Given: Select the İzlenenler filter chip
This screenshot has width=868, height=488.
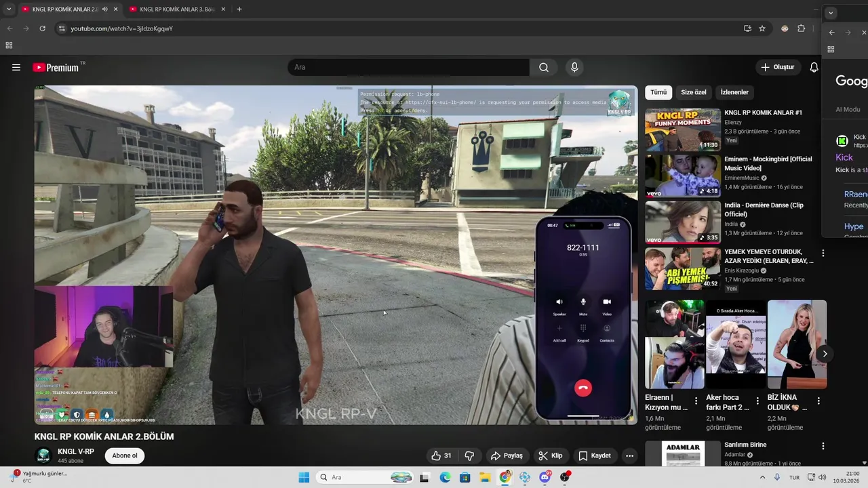Looking at the screenshot, I should [734, 92].
